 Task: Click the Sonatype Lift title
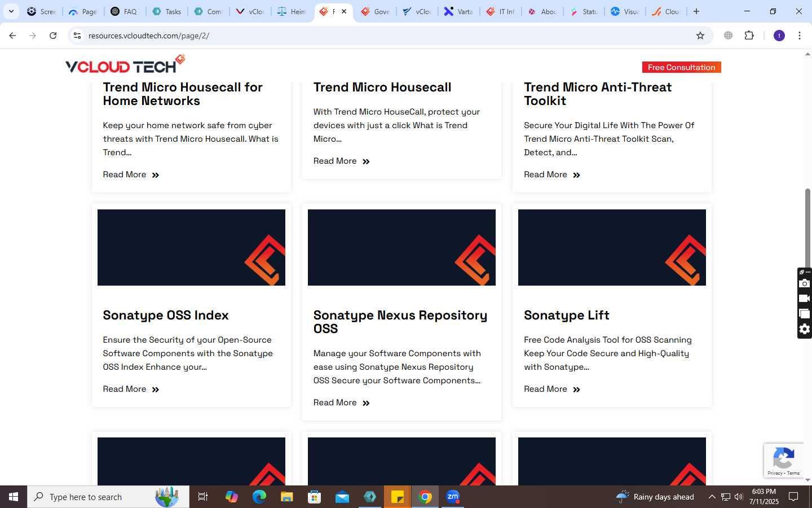(567, 315)
